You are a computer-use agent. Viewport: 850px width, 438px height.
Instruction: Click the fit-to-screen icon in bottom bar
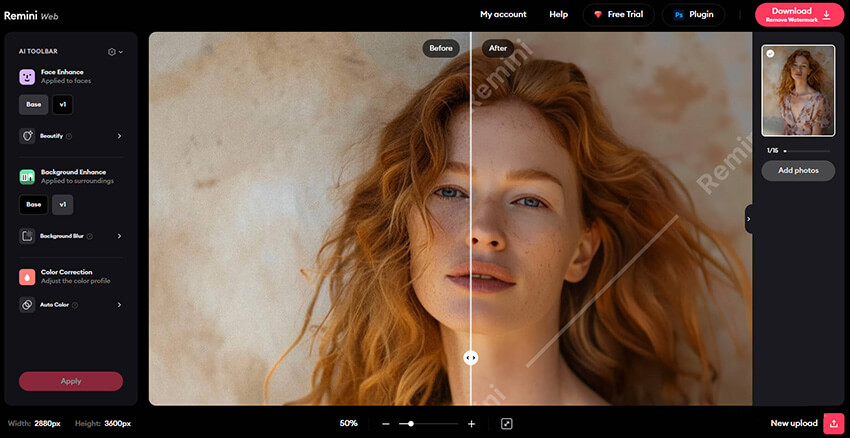tap(507, 424)
